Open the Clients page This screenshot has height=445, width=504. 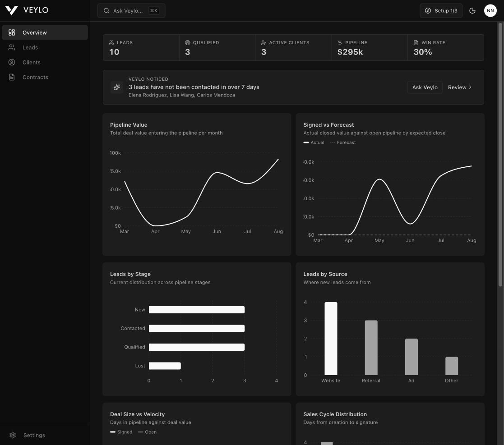tap(45, 62)
